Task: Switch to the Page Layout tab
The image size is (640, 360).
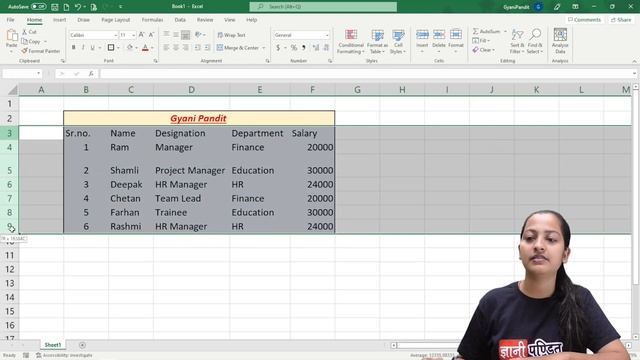Action: 116,20
